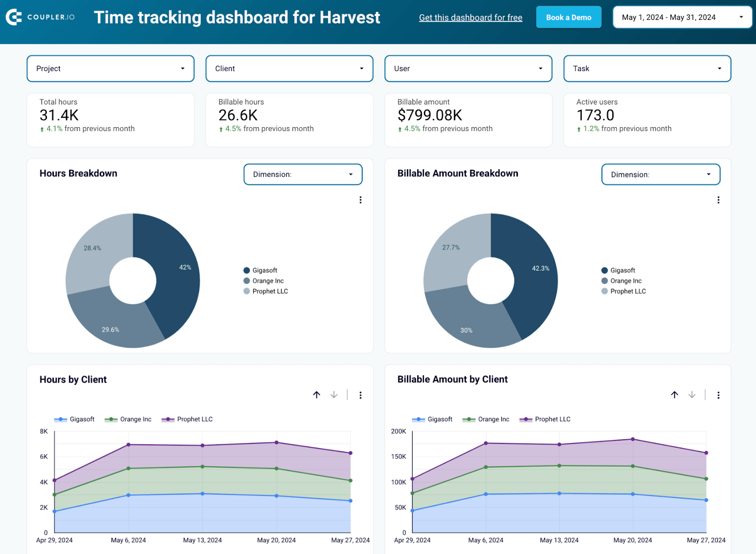The image size is (756, 554).
Task: Open the Hours Breakdown Dimension dropdown
Action: click(x=303, y=174)
